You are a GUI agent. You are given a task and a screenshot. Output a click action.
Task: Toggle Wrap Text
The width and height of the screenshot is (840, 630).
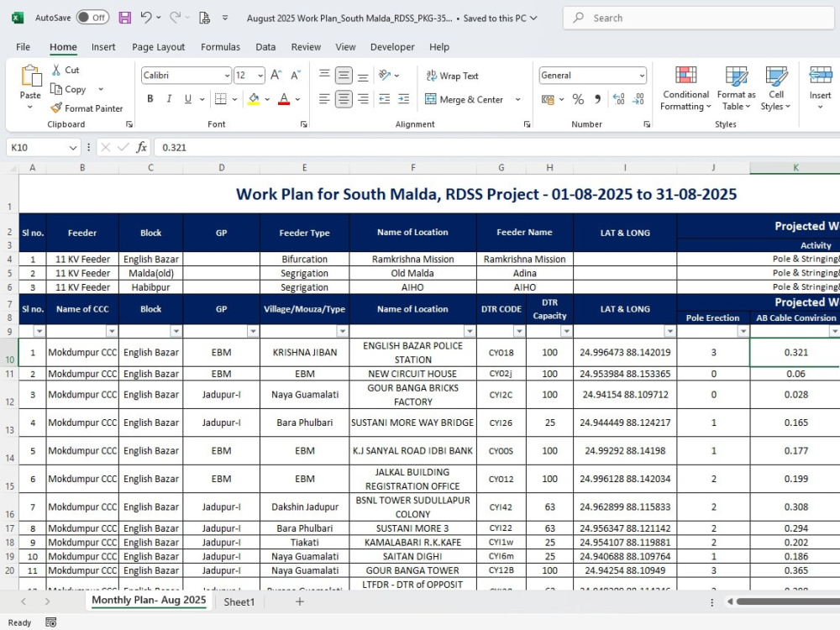453,76
